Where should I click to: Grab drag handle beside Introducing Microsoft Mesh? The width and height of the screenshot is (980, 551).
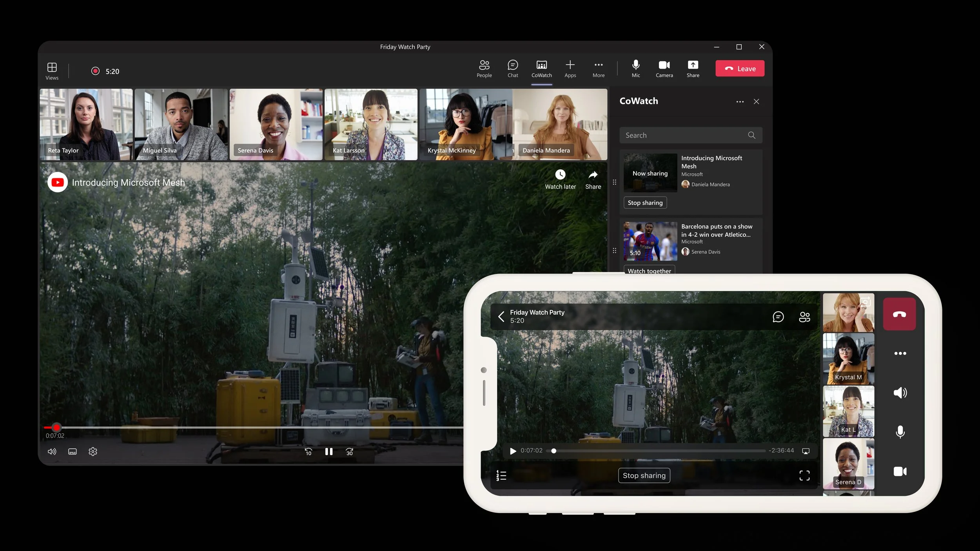click(614, 182)
